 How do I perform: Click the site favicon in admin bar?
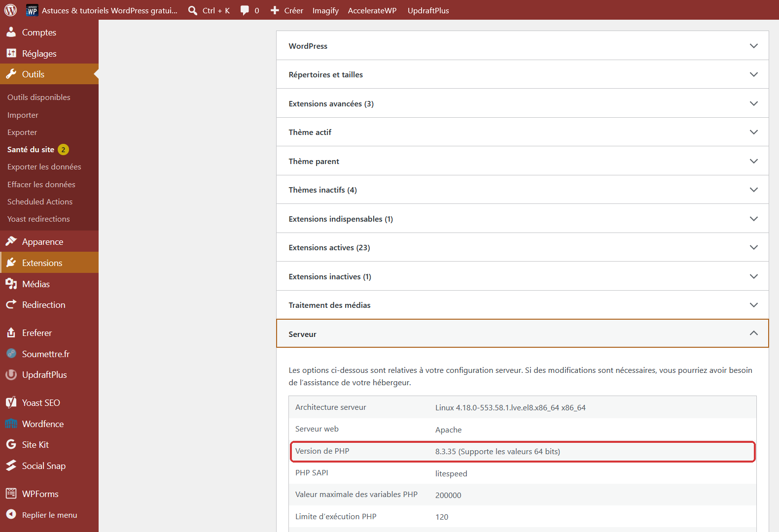(x=32, y=10)
